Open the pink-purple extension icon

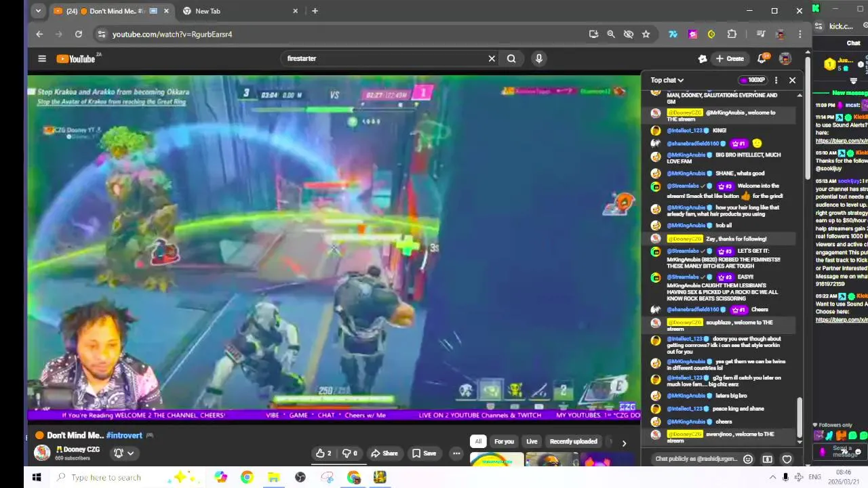point(692,34)
